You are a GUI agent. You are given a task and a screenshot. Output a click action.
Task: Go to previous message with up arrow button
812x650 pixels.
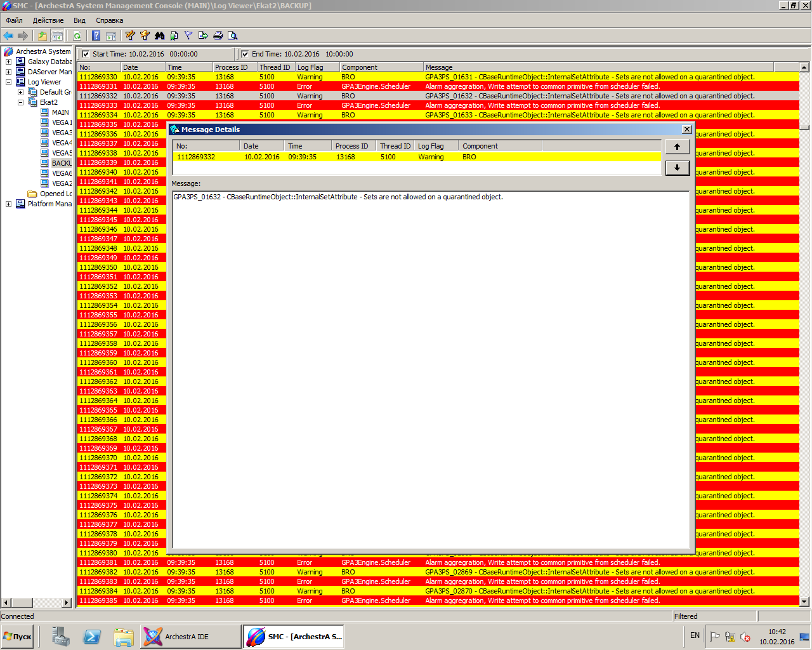677,147
